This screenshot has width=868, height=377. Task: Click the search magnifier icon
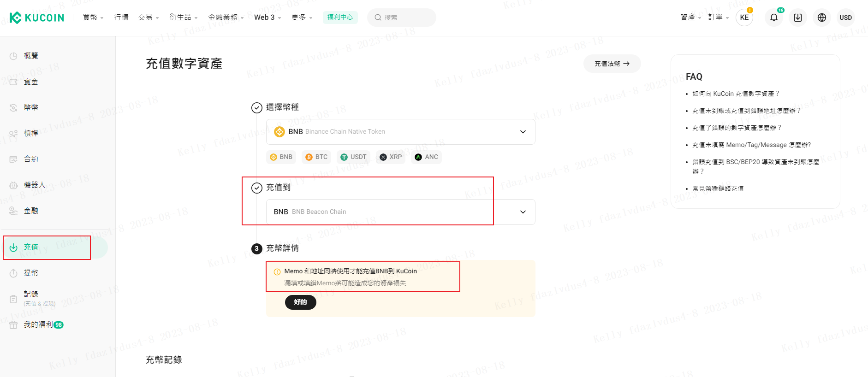click(x=378, y=18)
